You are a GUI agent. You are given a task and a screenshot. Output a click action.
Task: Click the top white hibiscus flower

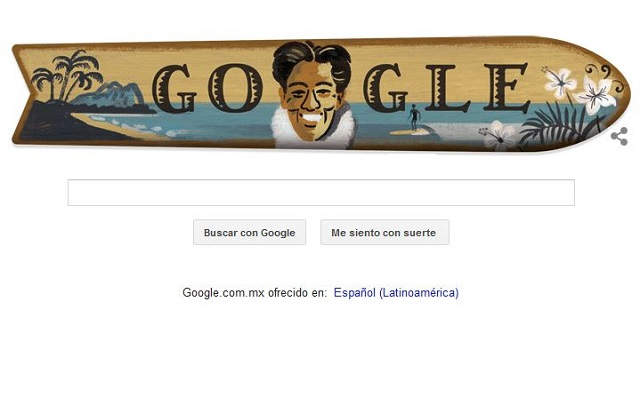pos(561,81)
